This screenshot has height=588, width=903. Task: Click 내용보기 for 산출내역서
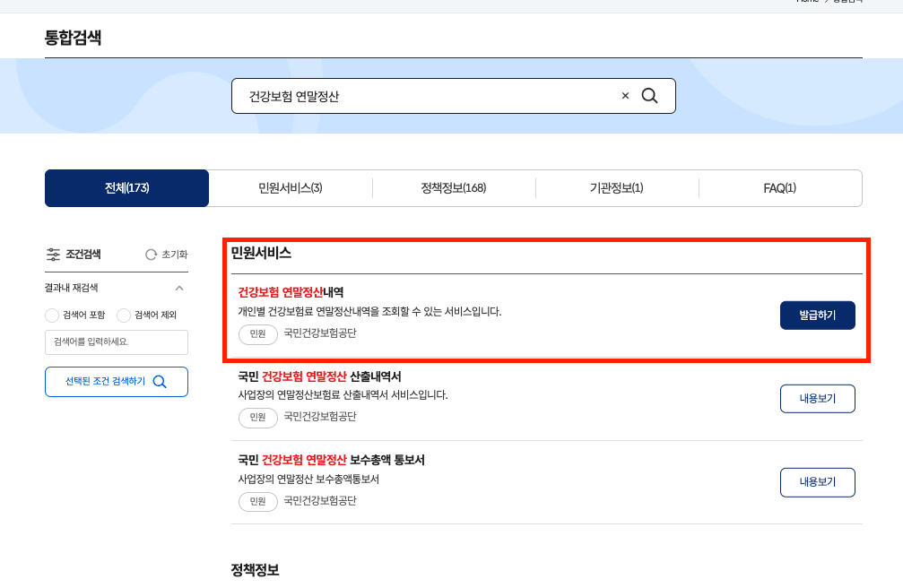point(817,399)
